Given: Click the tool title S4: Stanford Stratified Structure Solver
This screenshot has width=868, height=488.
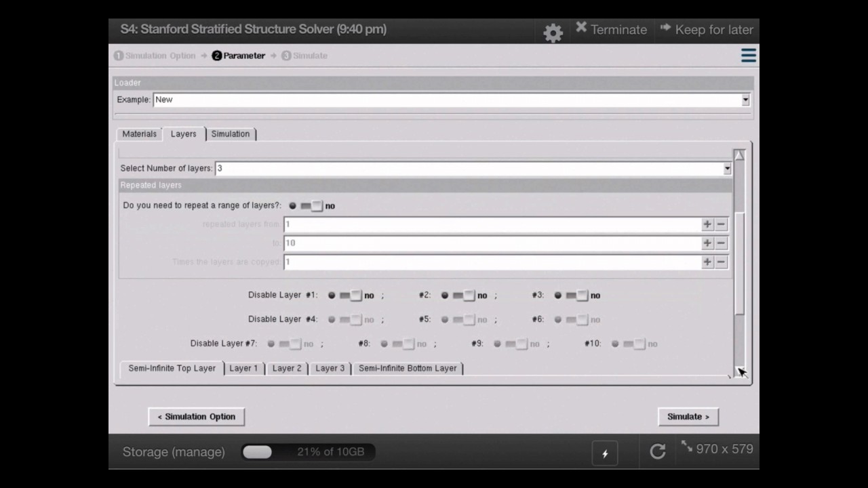Looking at the screenshot, I should click(x=254, y=29).
